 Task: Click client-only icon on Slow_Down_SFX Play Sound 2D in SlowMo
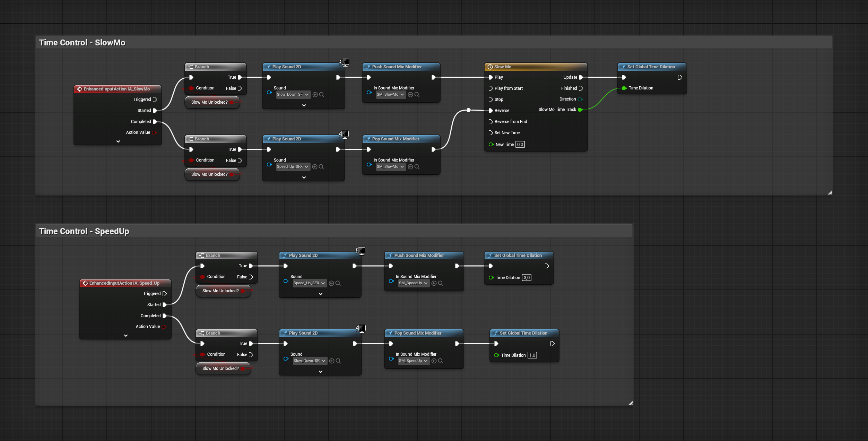(x=345, y=62)
